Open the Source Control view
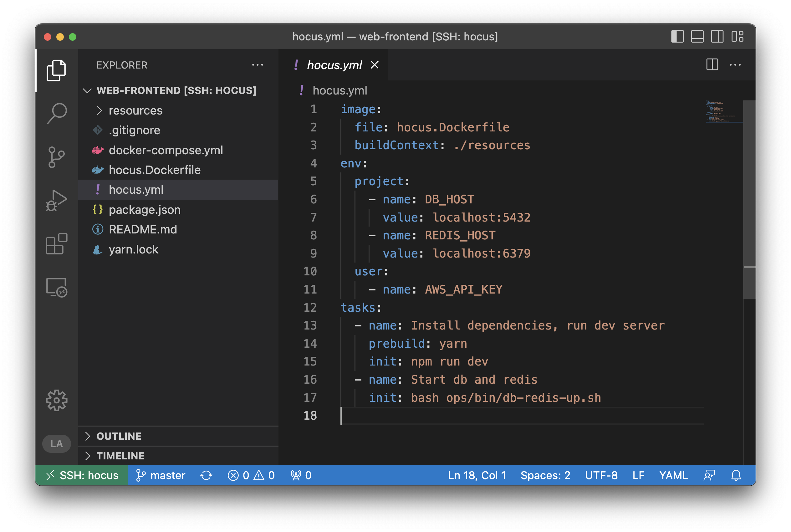This screenshot has height=532, width=791. pyautogui.click(x=57, y=157)
